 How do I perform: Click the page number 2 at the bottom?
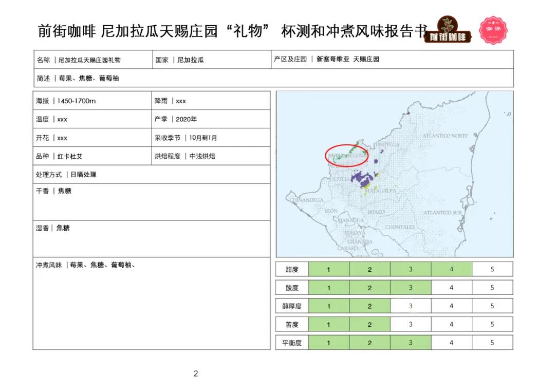(x=196, y=374)
